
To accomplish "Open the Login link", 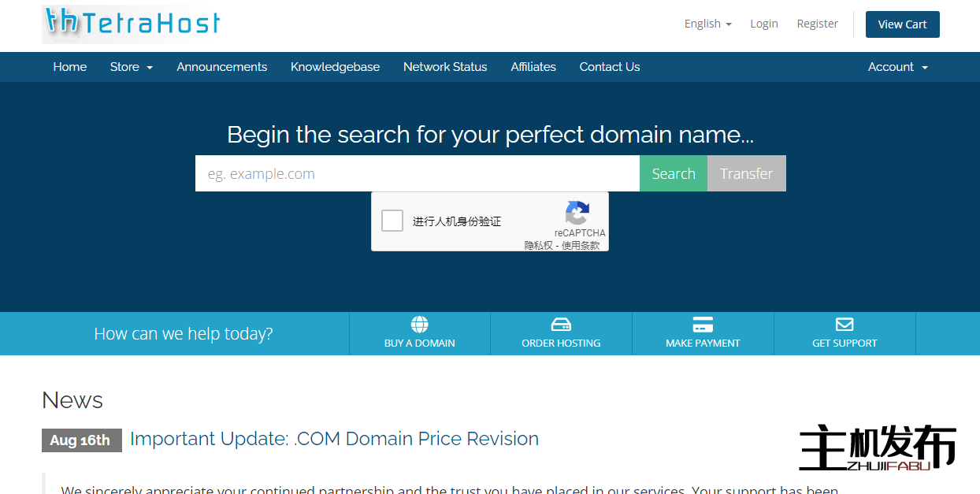I will [763, 24].
